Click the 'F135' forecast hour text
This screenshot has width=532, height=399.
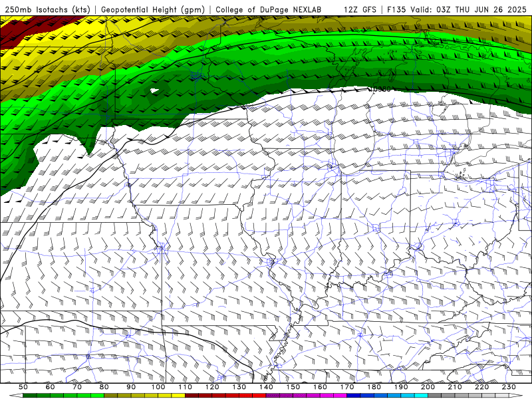coord(396,9)
